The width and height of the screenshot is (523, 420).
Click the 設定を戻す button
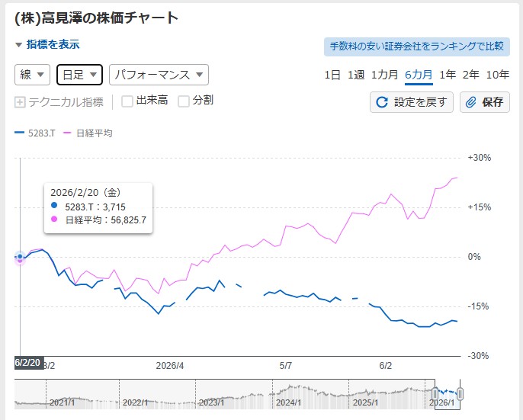coord(411,102)
